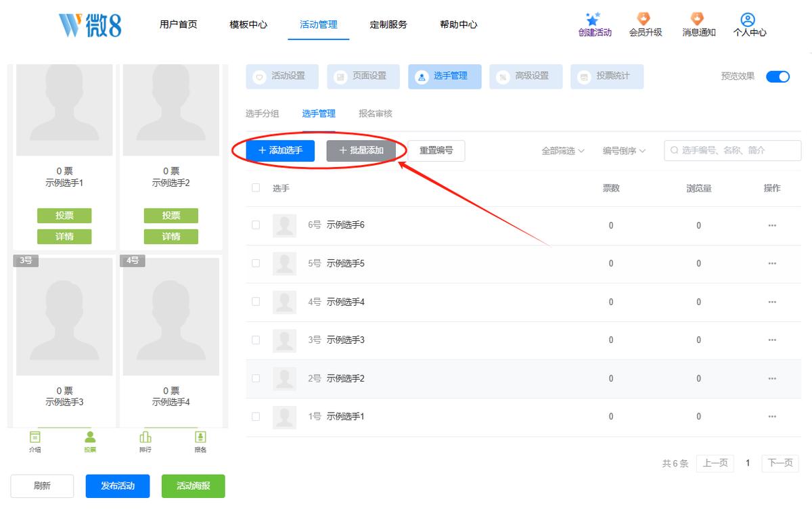Viewport: 812px width, 525px height.
Task: Open actions menu for 示例选手5
Action: point(772,264)
